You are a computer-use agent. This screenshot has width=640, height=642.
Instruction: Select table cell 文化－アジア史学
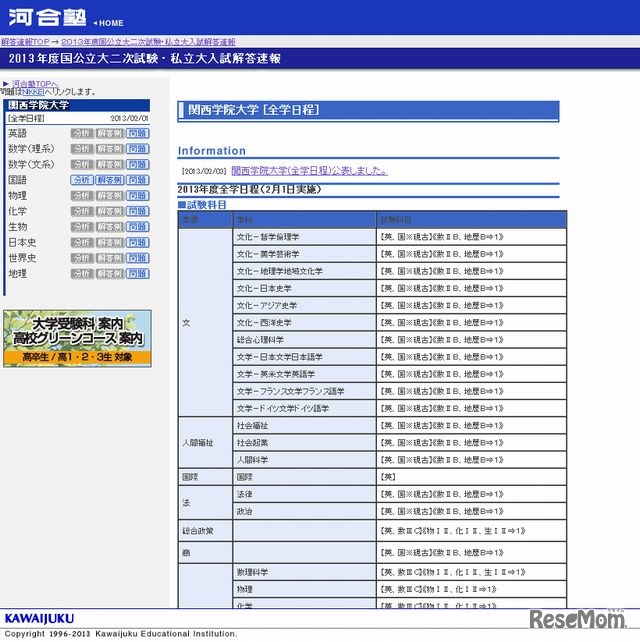click(x=304, y=306)
